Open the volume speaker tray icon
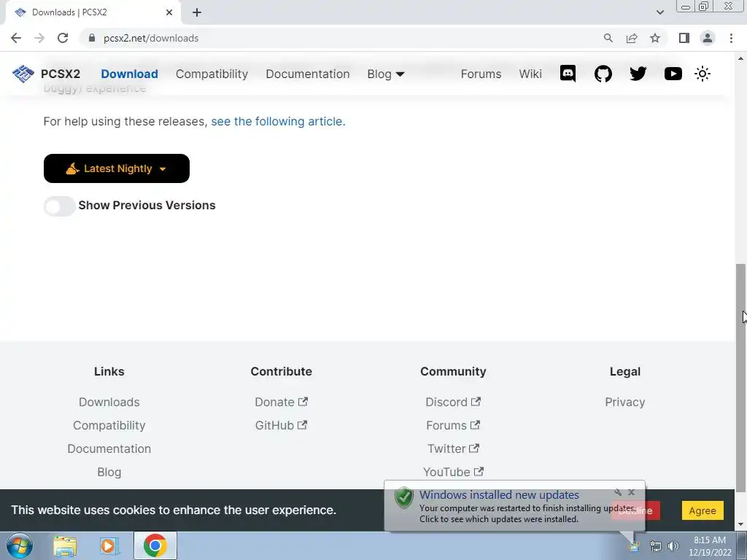This screenshot has width=747, height=560. (673, 546)
